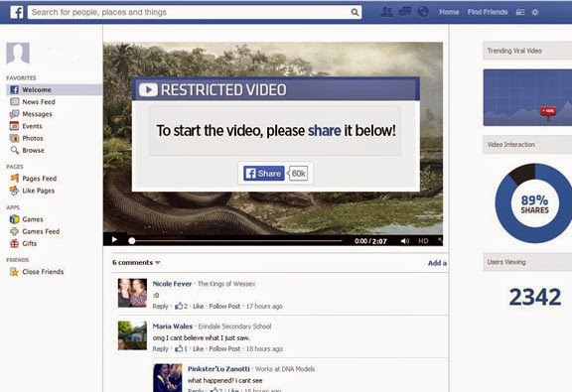
Task: Open Events in the sidebar
Action: (32, 126)
